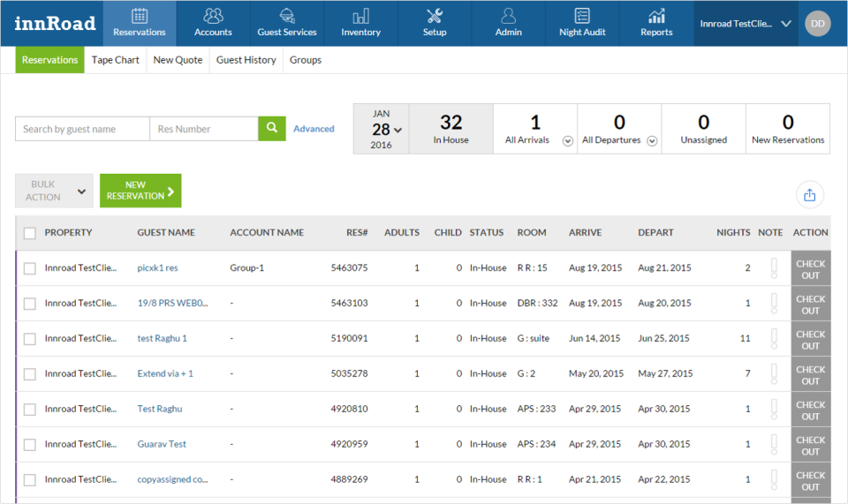
Task: Click the Group-1 account name cell
Action: pos(246,267)
